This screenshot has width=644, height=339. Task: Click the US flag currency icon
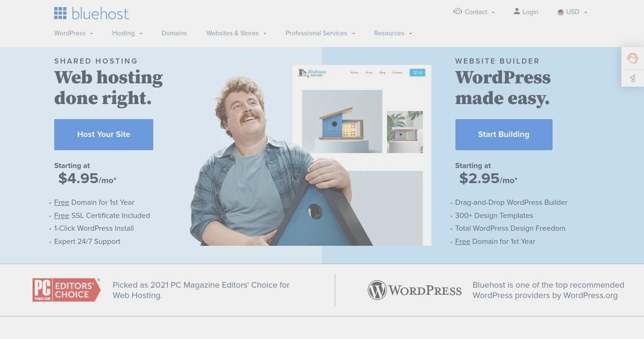coord(561,12)
